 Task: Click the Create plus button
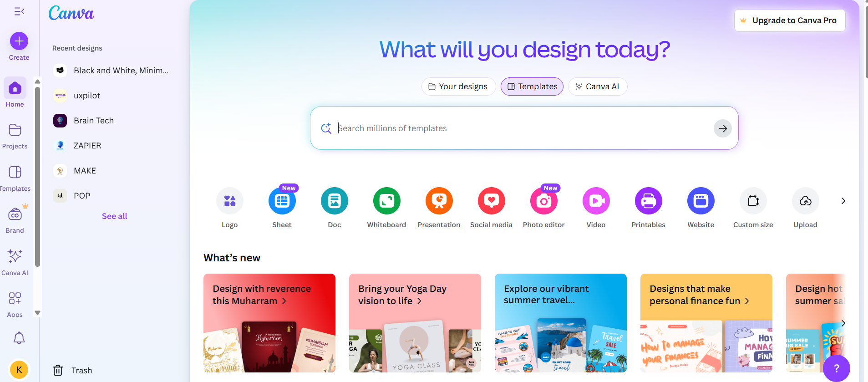[x=19, y=41]
